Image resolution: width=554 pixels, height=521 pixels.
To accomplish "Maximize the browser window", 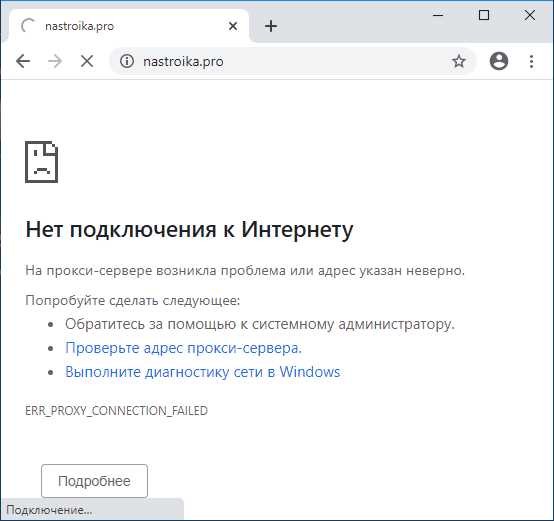I will (x=484, y=15).
